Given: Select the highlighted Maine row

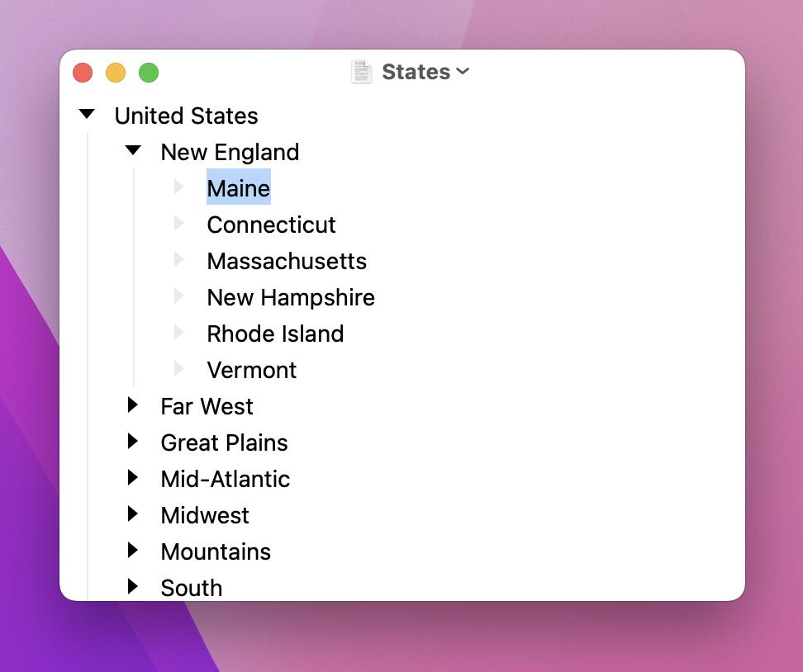Looking at the screenshot, I should (239, 187).
